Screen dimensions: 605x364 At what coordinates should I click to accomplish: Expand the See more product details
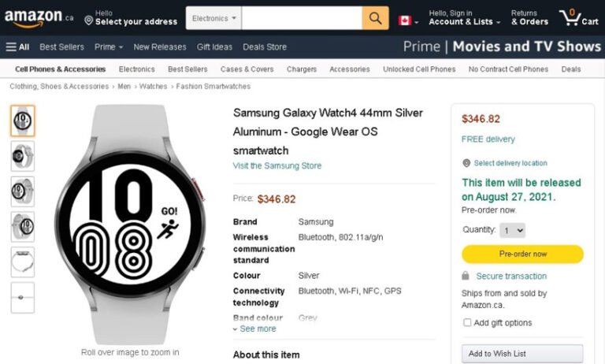(x=255, y=329)
